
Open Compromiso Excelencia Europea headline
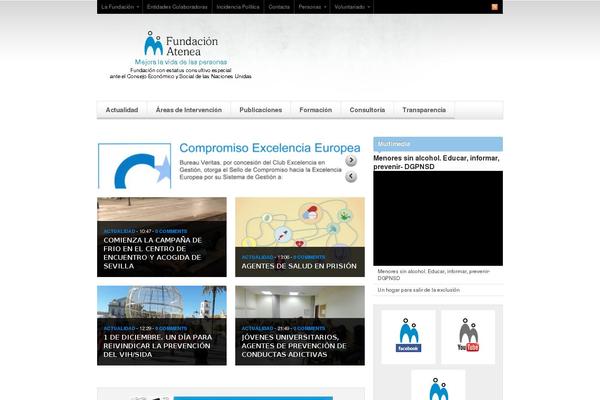click(270, 148)
